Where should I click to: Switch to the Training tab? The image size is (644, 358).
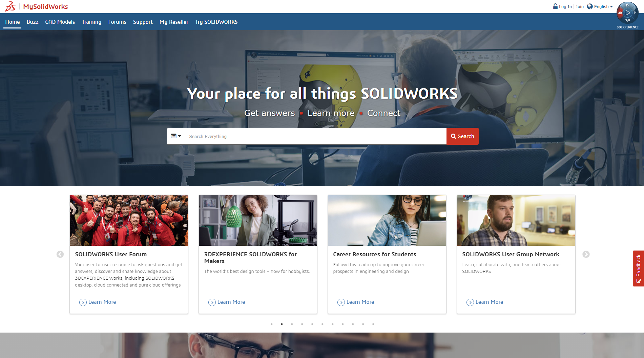pyautogui.click(x=91, y=22)
